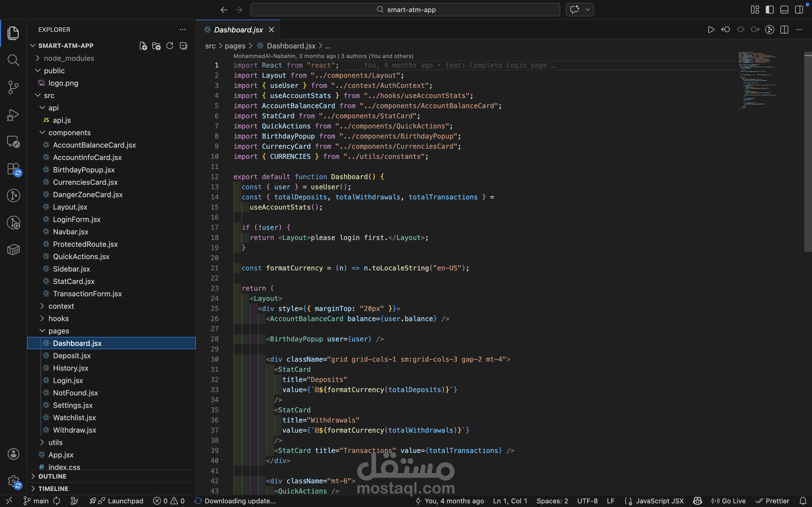Click the smart-atm-app command search field
812x507 pixels.
click(405, 10)
